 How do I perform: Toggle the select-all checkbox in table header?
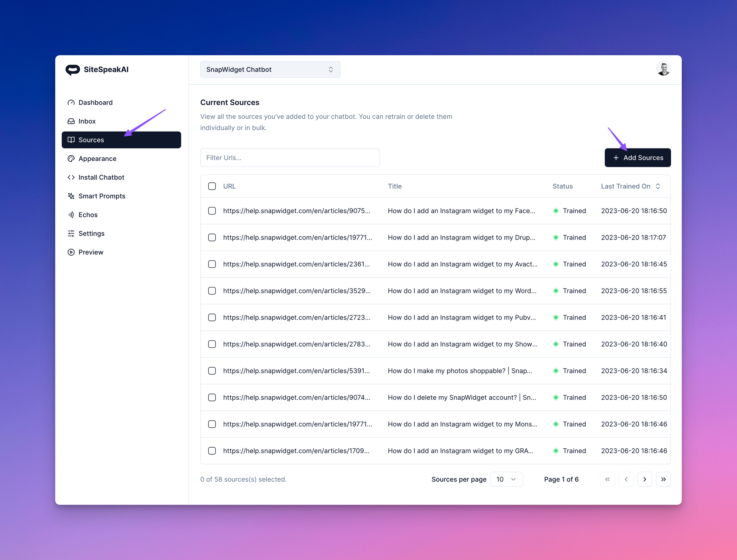pos(212,186)
